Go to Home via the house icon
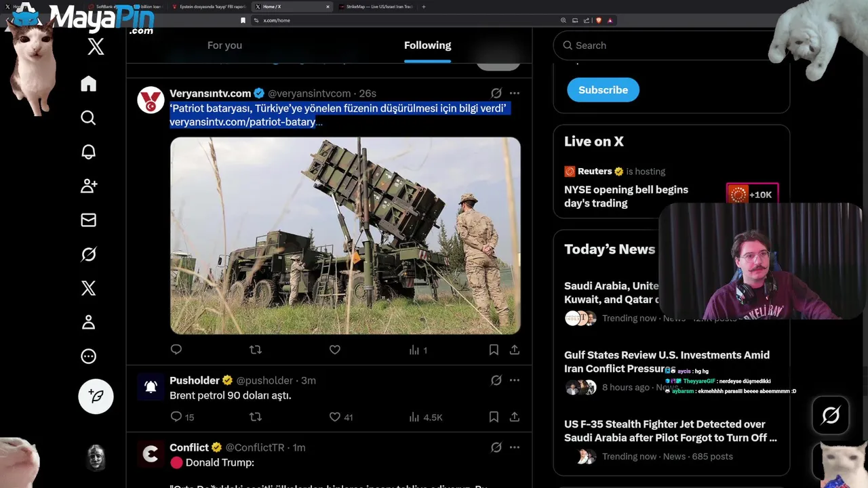This screenshot has width=868, height=488. (89, 83)
